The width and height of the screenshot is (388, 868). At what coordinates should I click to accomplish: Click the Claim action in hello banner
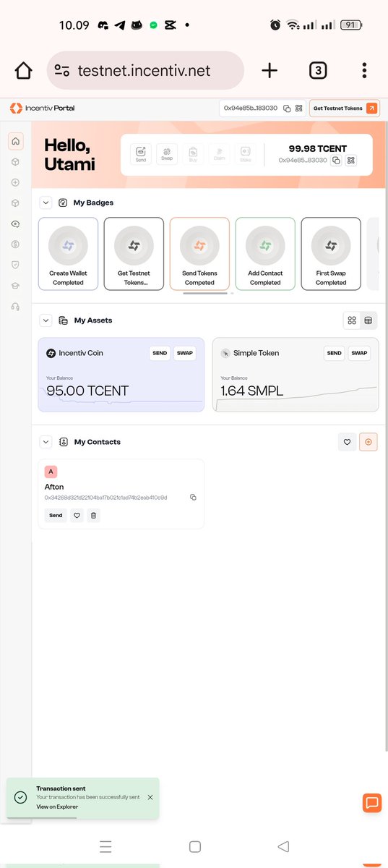[x=219, y=154]
